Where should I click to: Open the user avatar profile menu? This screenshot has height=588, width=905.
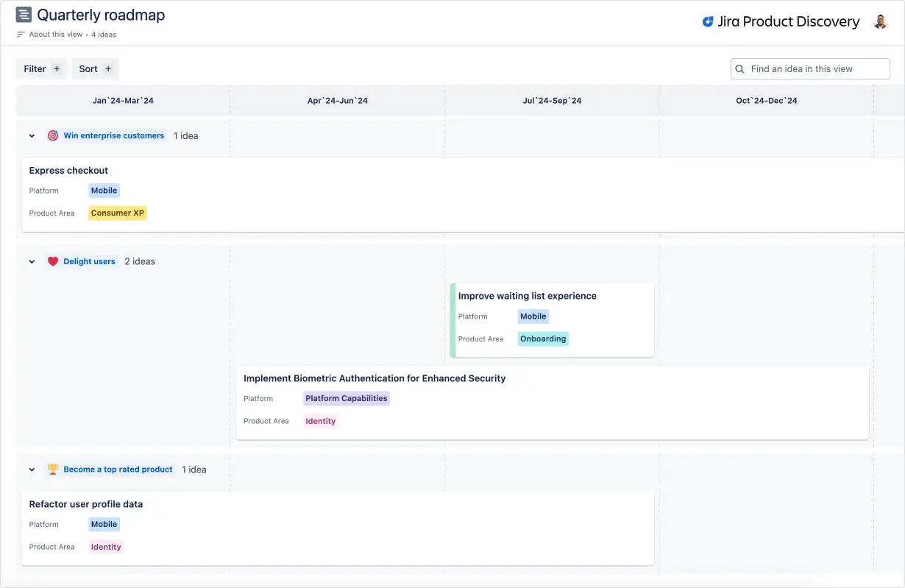pyautogui.click(x=880, y=21)
